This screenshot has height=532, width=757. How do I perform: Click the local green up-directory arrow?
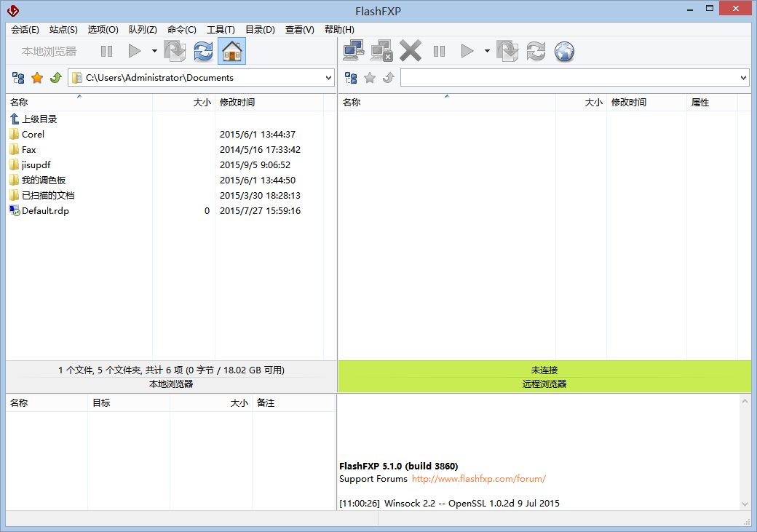point(55,78)
